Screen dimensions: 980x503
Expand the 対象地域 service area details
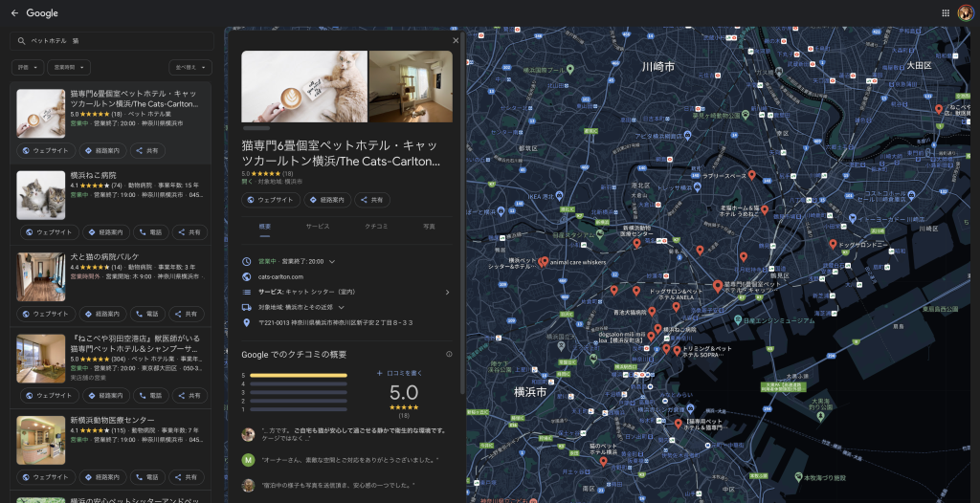pos(342,307)
